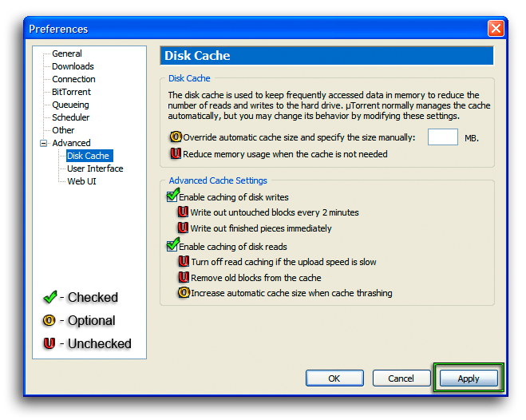This screenshot has width=526, height=420.
Task: Enable 'Increase automatic cache size when cache thrashing'
Action: [x=184, y=293]
